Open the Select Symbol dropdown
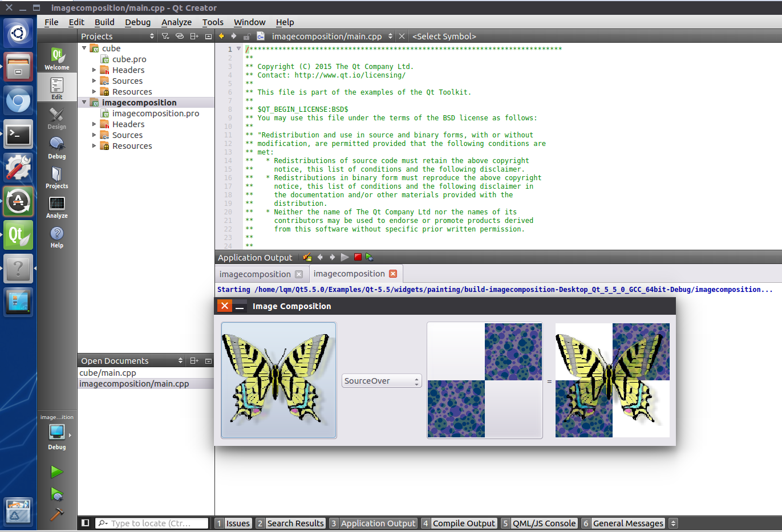782x532 pixels. click(444, 36)
